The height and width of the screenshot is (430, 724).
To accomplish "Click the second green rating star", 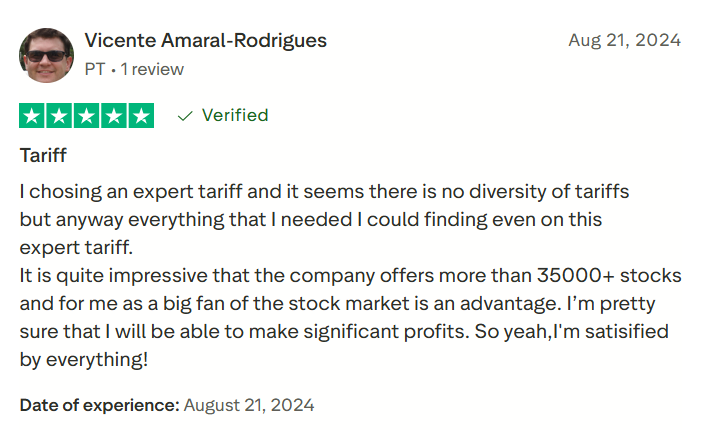I will tap(60, 116).
